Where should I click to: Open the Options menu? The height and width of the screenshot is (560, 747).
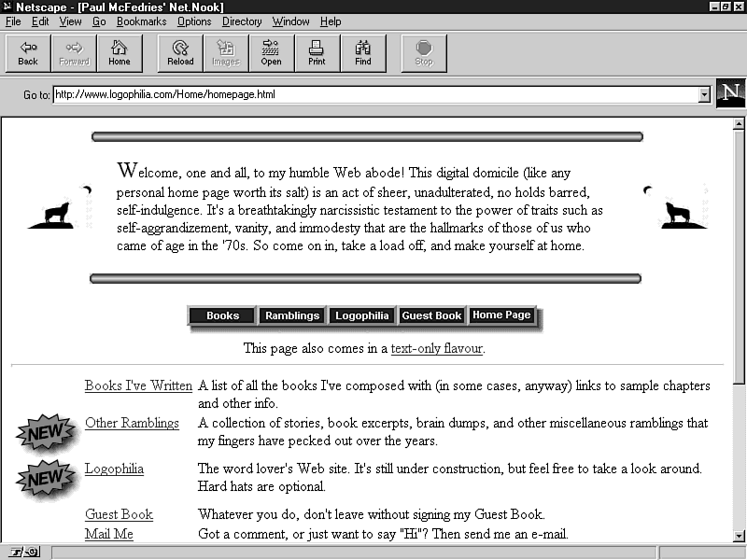point(194,21)
